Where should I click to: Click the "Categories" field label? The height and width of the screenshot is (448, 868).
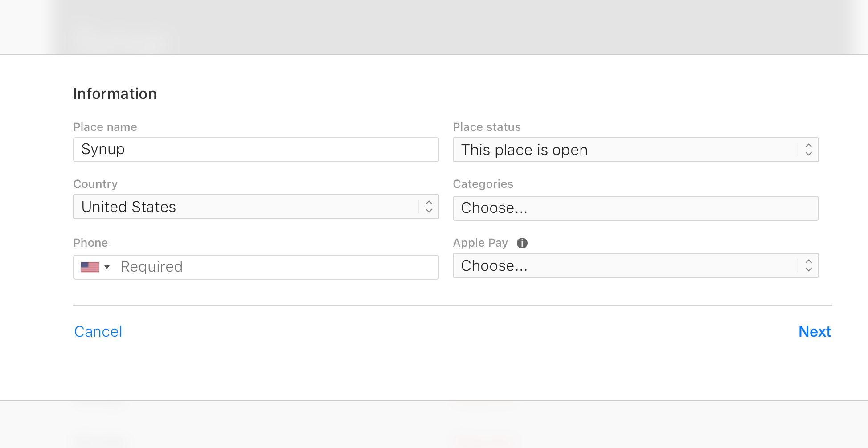[483, 184]
